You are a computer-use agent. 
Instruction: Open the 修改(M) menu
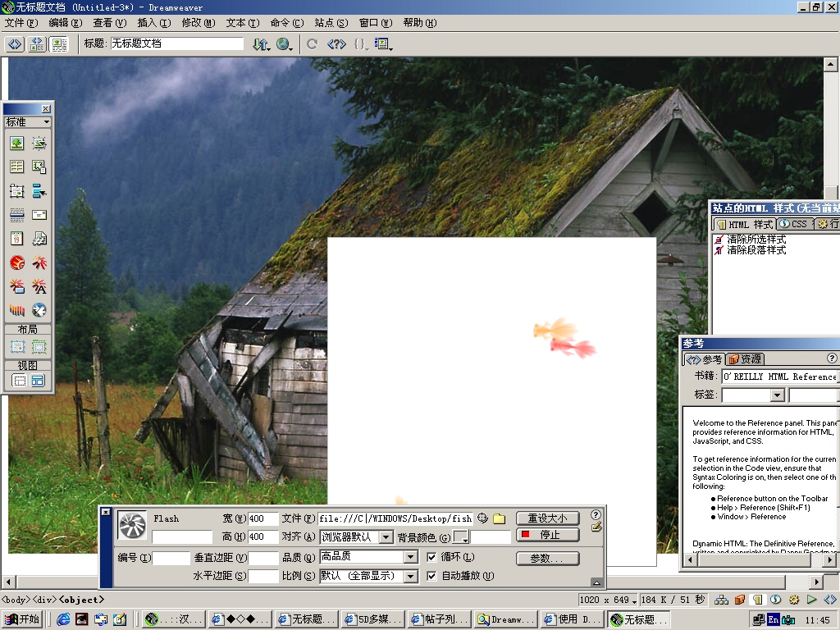(x=199, y=22)
